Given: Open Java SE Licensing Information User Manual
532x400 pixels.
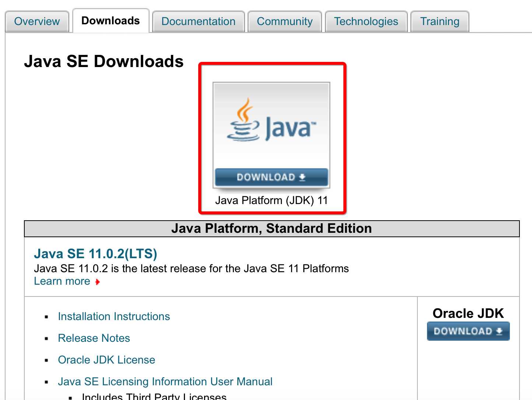Looking at the screenshot, I should [x=165, y=382].
